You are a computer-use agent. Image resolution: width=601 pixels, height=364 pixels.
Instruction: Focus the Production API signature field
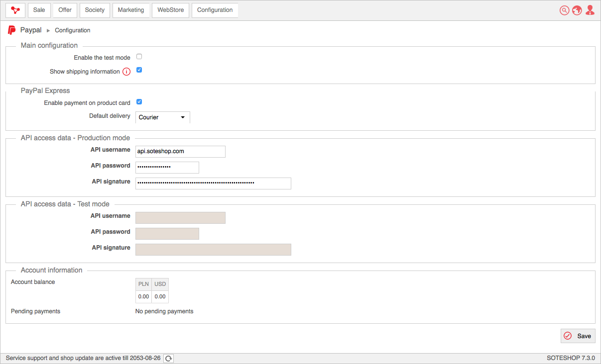click(x=213, y=183)
